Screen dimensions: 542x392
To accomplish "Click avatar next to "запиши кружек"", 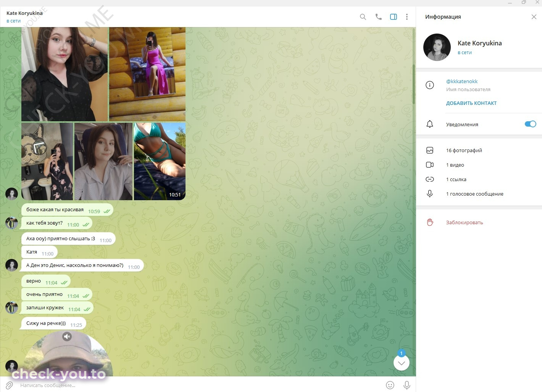I will pyautogui.click(x=12, y=308).
